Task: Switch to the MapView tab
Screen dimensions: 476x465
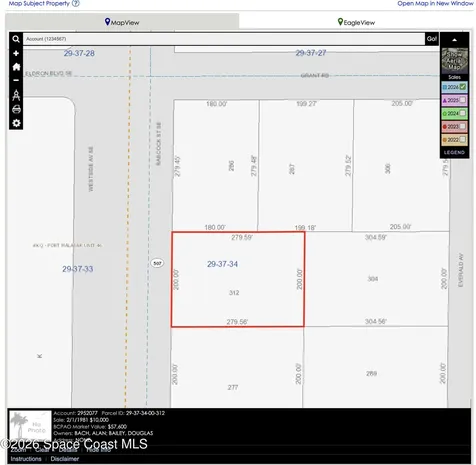Action: 122,22
